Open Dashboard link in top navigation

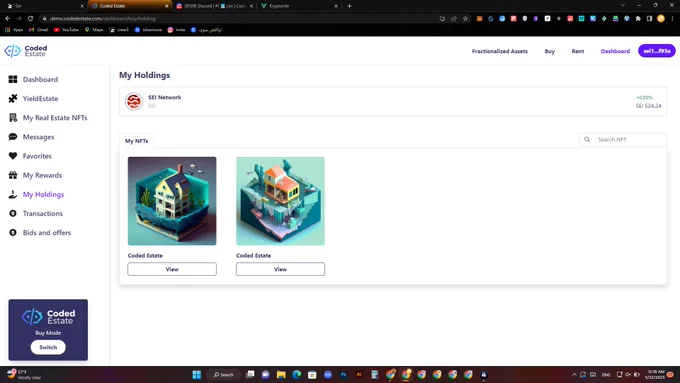(615, 51)
